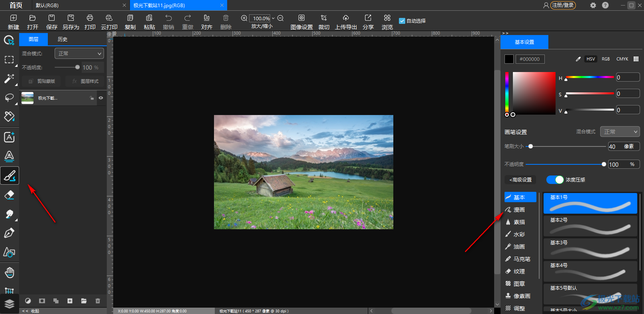Hide the 极光下载 layer with eye icon
Image resolution: width=644 pixels, height=314 pixels.
coord(101,98)
